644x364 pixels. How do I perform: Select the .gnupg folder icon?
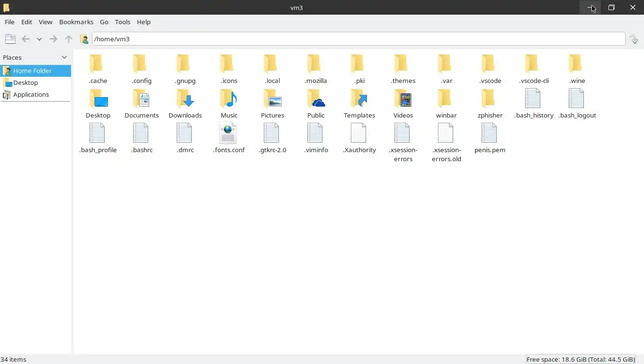click(184, 64)
